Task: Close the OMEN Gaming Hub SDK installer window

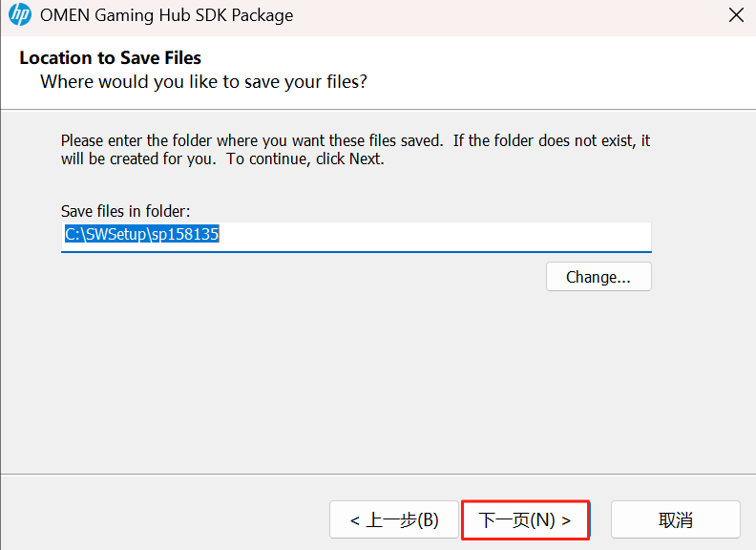Action: 736,15
